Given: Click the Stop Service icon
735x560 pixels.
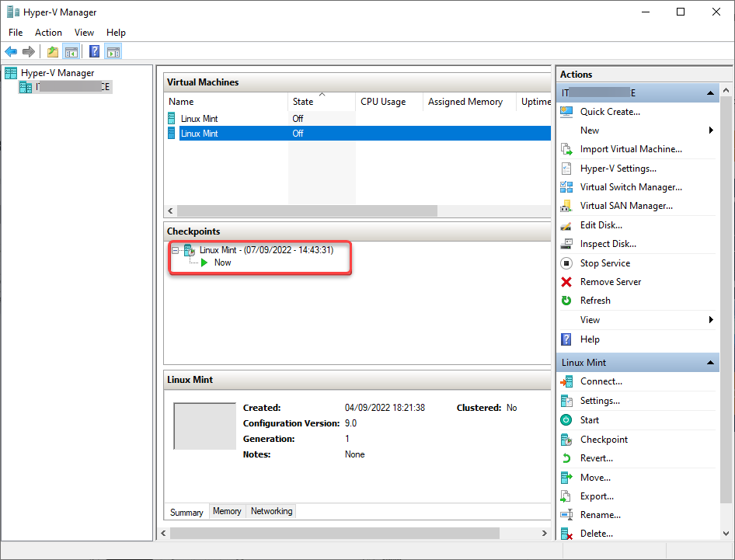Looking at the screenshot, I should pyautogui.click(x=566, y=263).
